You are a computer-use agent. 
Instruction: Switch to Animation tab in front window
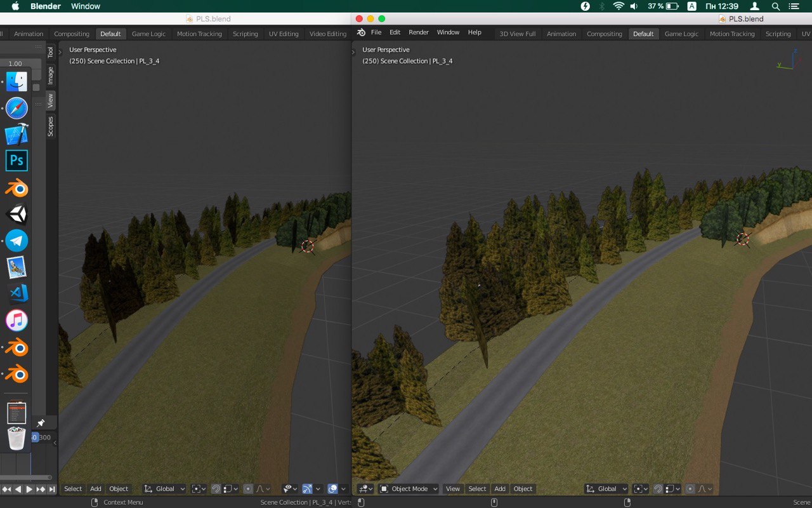561,34
